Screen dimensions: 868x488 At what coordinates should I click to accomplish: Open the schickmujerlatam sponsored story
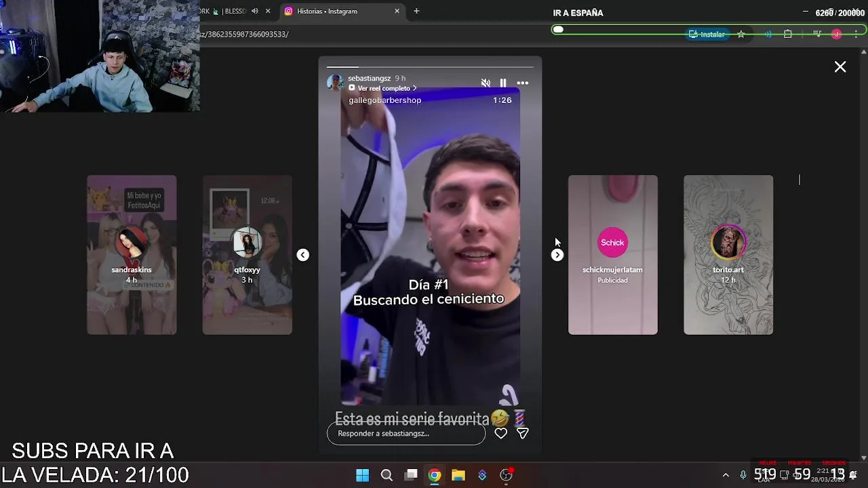click(x=612, y=255)
